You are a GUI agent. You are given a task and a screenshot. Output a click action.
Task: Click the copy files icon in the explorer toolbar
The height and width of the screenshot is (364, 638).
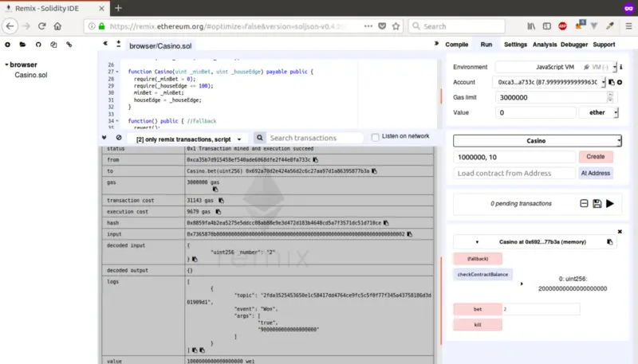coord(53,45)
